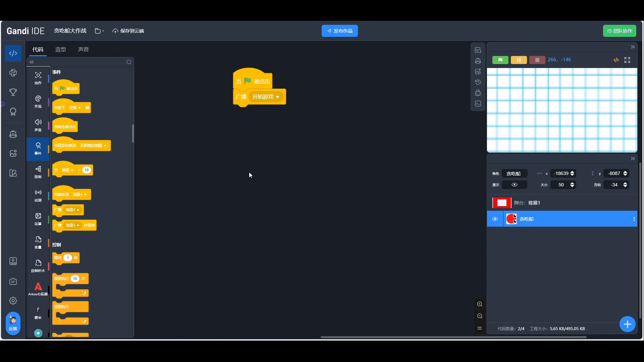
Task: Click the 等待 1 秒 block
Action: click(66, 258)
